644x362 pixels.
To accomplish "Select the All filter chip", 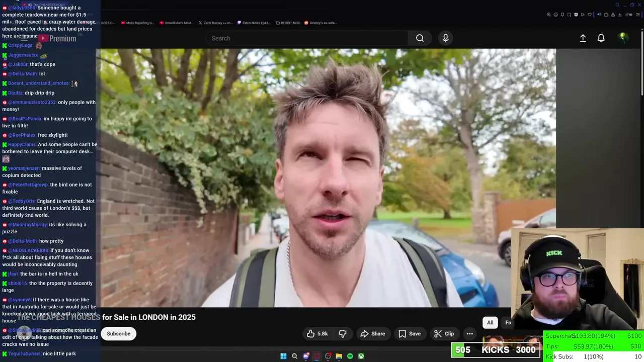I will pyautogui.click(x=490, y=323).
